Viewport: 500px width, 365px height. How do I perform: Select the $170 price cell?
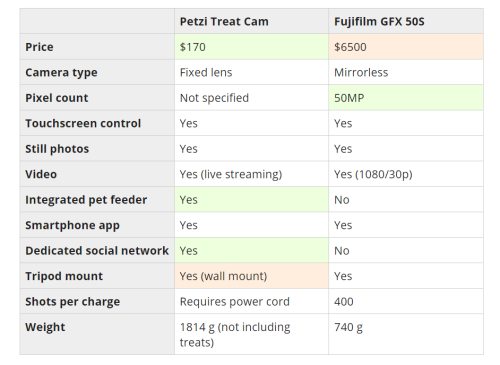251,47
